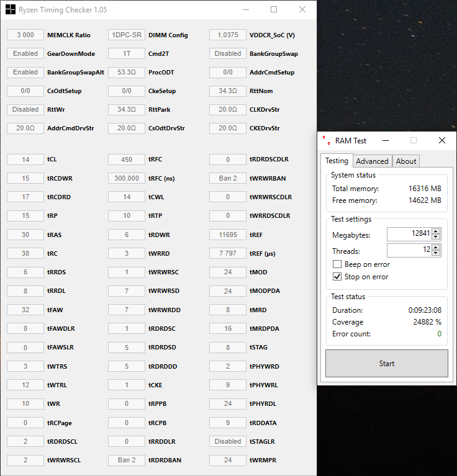This screenshot has width=457, height=476.
Task: Click the Megabytes input field
Action: (x=409, y=234)
